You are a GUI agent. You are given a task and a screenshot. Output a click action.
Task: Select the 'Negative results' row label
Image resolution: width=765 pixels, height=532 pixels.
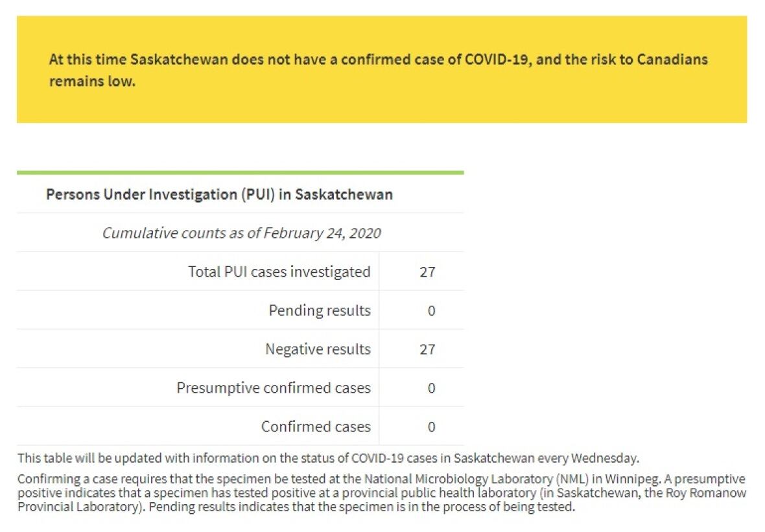coord(318,349)
